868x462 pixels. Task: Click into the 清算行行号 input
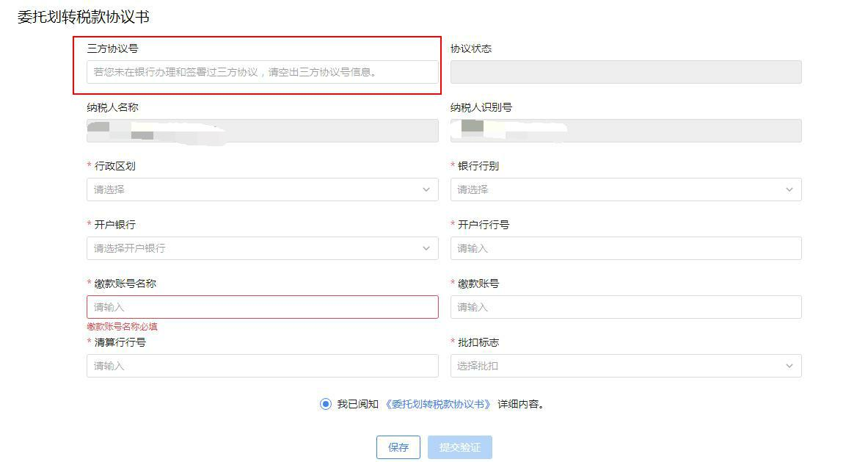point(262,366)
